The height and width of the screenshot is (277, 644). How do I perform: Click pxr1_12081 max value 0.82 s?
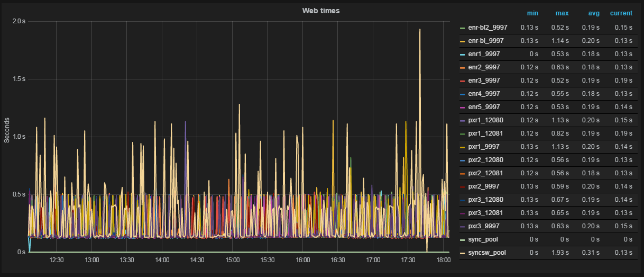tap(560, 133)
